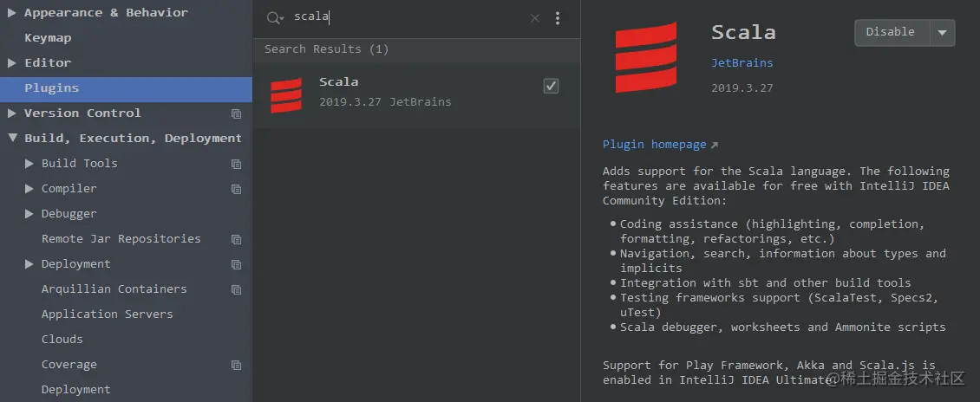Expand the Appearance & Behavior section
980x402 pixels.
12,13
